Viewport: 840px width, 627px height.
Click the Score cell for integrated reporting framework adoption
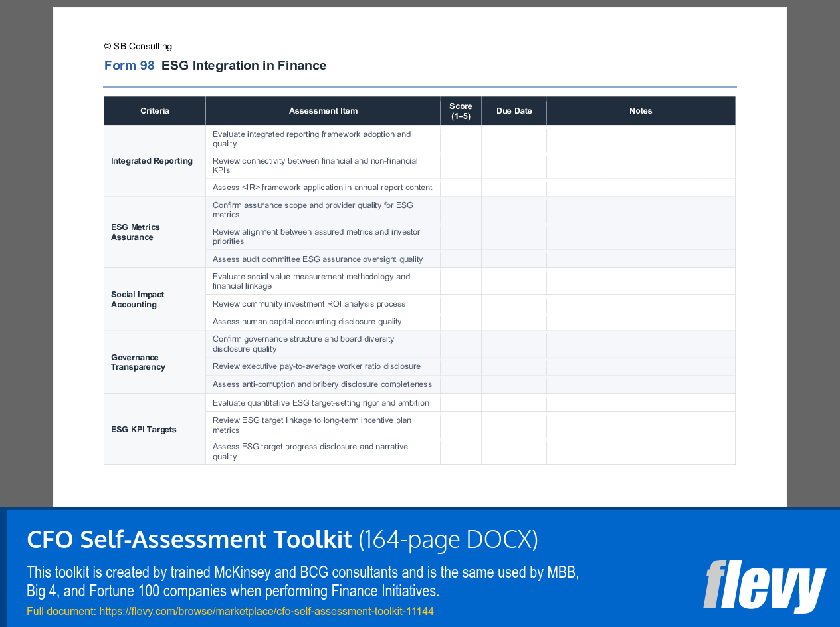461,138
